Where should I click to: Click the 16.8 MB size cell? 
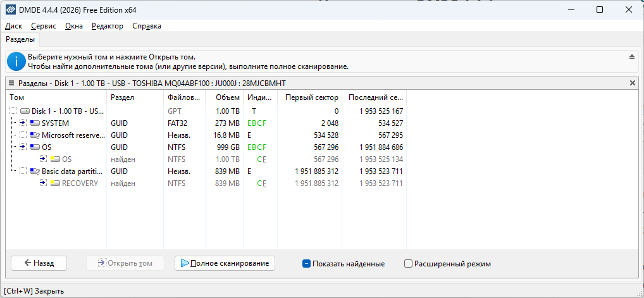click(226, 135)
